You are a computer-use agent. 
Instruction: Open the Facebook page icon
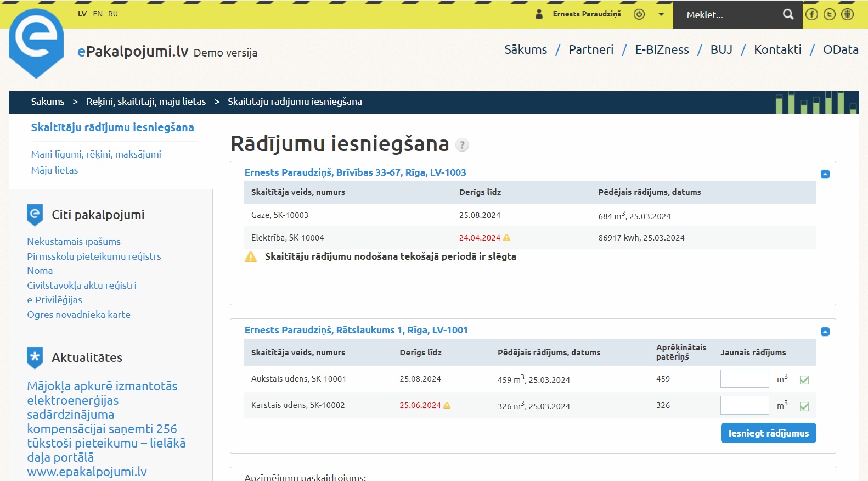tap(811, 14)
